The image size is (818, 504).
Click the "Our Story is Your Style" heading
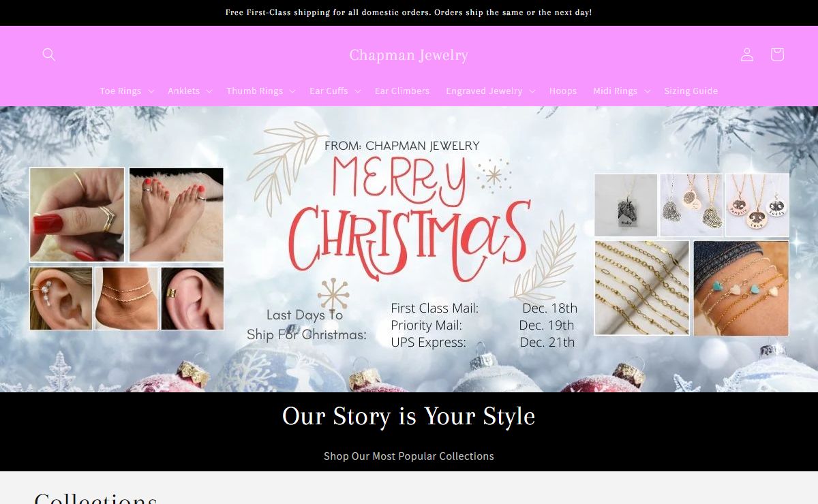(409, 416)
